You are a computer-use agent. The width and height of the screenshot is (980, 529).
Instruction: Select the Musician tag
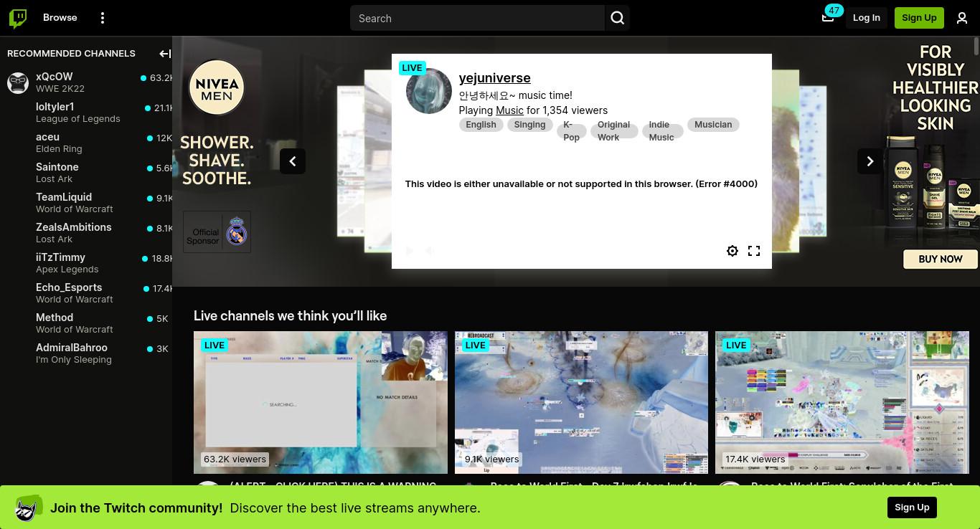[x=713, y=125]
